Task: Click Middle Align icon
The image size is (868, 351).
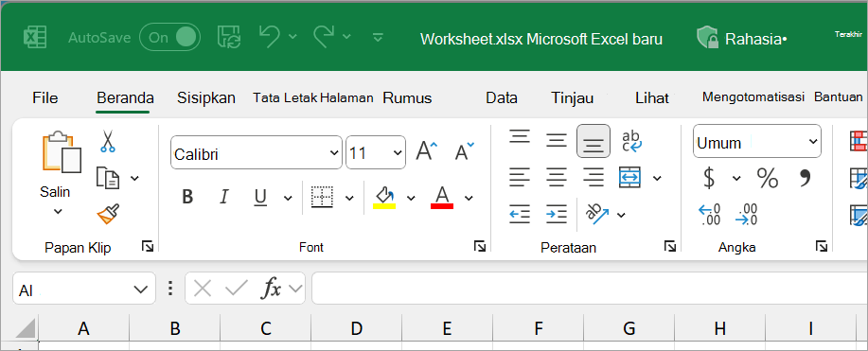Action: point(557,140)
